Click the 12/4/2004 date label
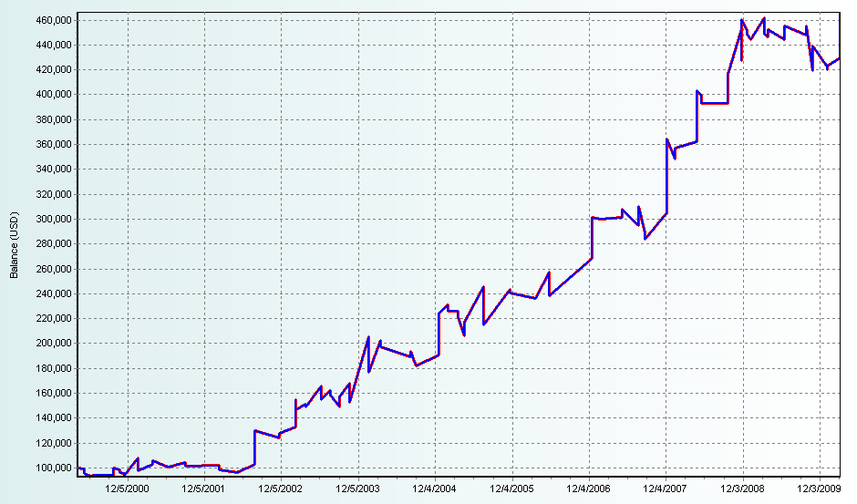The width and height of the screenshot is (857, 504). click(x=435, y=489)
